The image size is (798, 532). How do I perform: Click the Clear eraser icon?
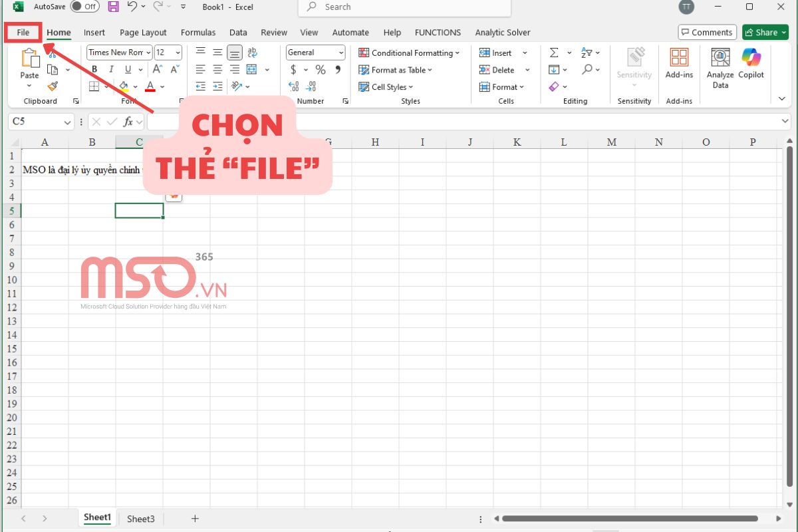tap(554, 86)
